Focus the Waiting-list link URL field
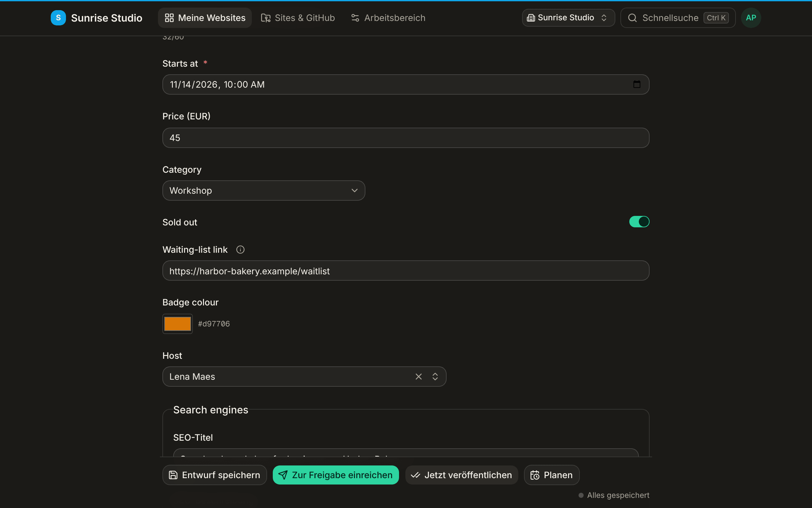This screenshot has width=812, height=508. [406, 271]
